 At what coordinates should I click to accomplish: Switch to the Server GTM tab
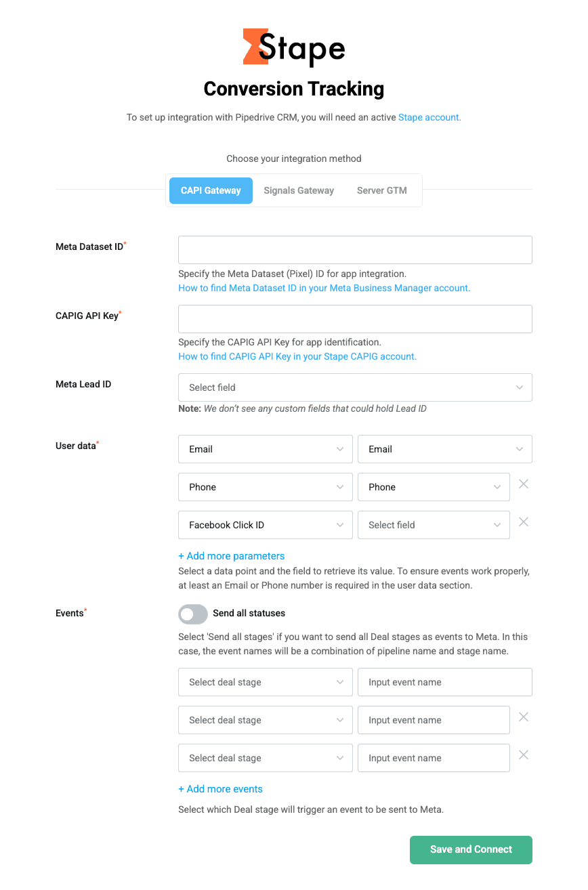[x=382, y=190]
